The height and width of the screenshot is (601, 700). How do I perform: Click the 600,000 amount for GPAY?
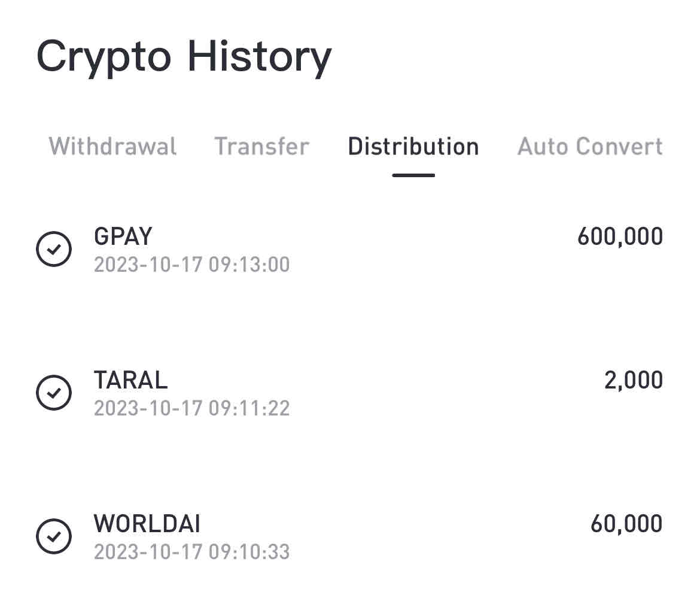pyautogui.click(x=620, y=237)
